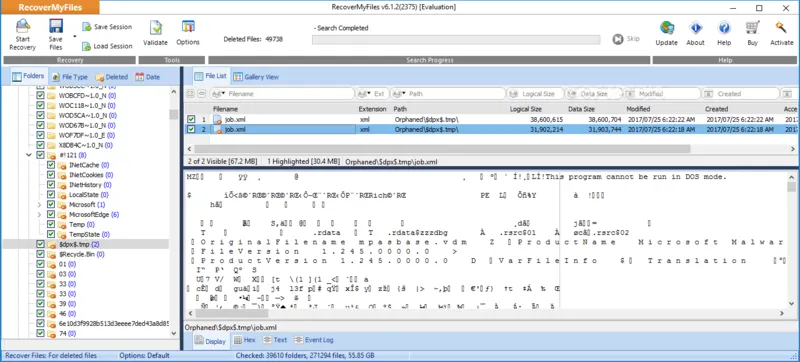The width and height of the screenshot is (800, 362).
Task: Open the Gallery View tab
Action: pyautogui.click(x=256, y=77)
